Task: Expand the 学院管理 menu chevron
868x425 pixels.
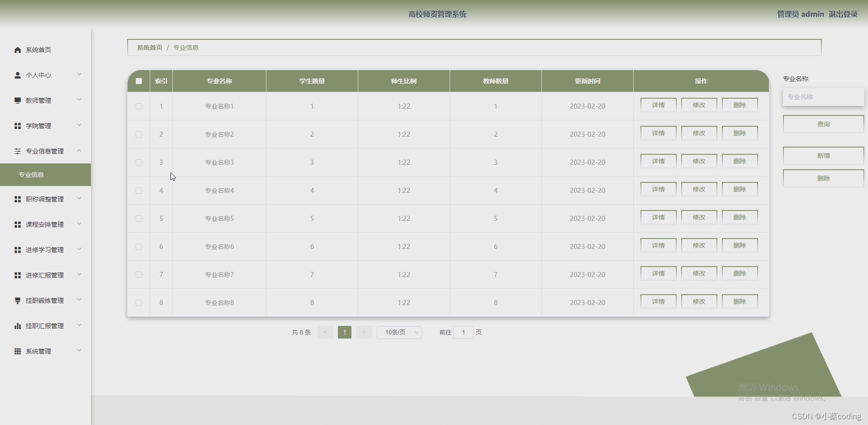Action: [x=79, y=125]
